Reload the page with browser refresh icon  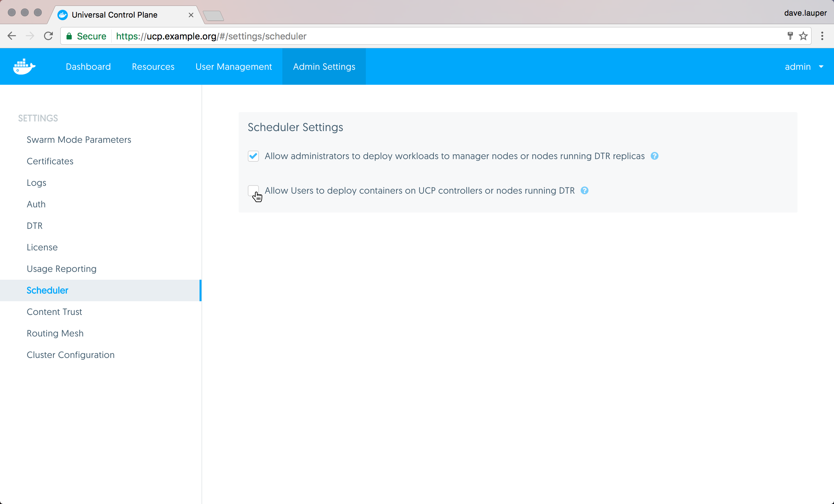click(x=49, y=36)
